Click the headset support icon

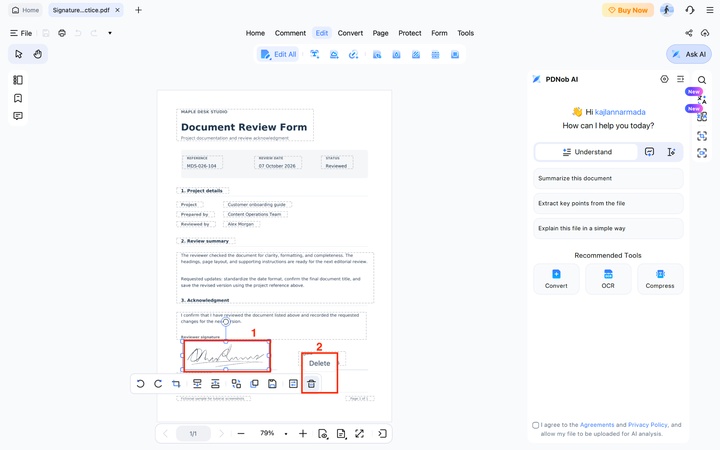[x=690, y=10]
